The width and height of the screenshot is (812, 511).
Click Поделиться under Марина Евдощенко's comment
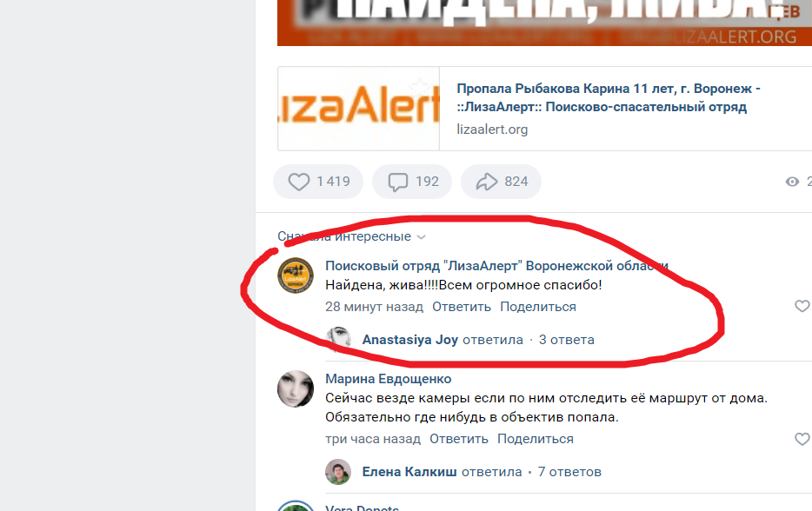point(536,439)
